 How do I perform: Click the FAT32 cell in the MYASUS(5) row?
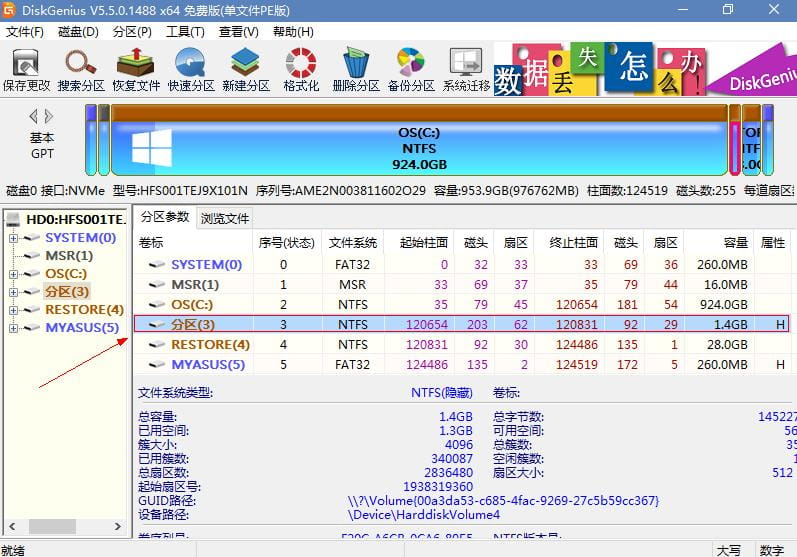(x=352, y=364)
